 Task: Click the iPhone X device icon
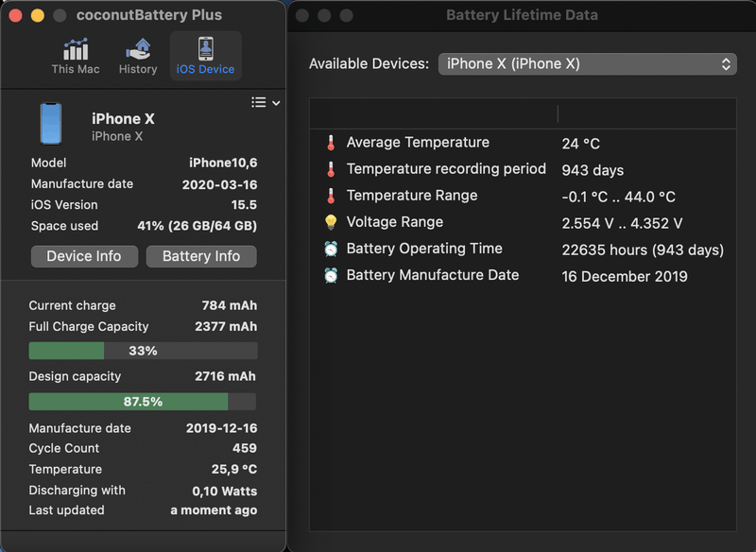click(51, 124)
